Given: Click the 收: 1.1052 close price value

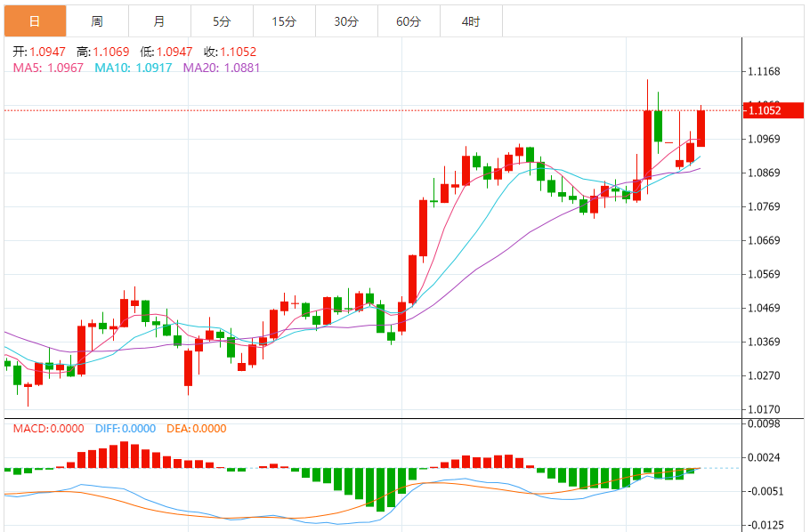Looking at the screenshot, I should tap(230, 52).
